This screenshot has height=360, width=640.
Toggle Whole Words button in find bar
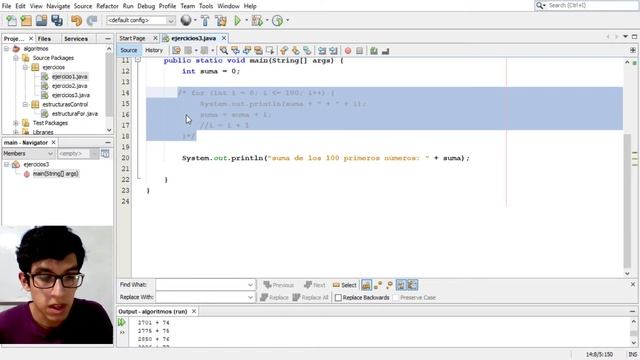click(378, 285)
